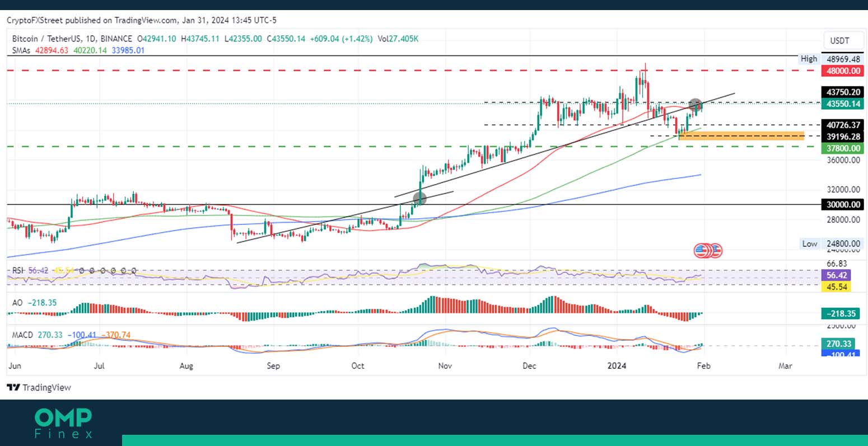
Task: Click the 32000.00 axis value
Action: click(x=843, y=190)
